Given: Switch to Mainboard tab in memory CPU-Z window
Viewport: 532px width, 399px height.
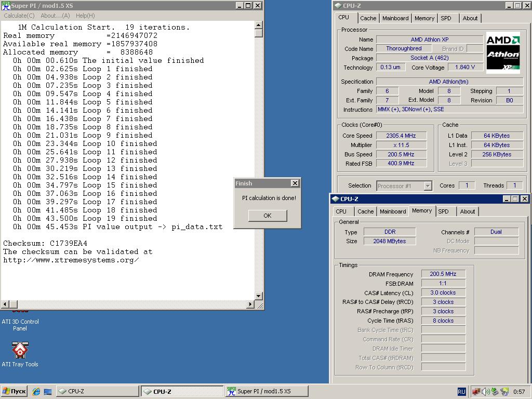Looking at the screenshot, I should [393, 211].
